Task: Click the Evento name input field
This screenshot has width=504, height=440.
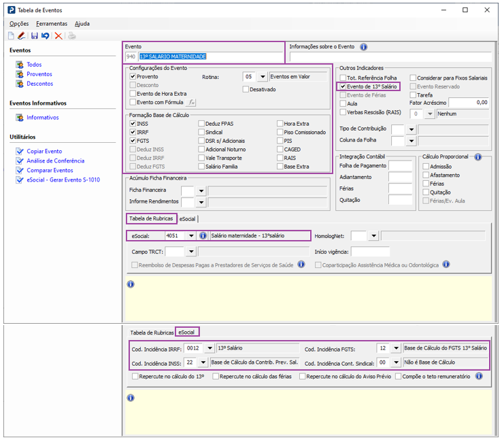Action: pyautogui.click(x=211, y=56)
